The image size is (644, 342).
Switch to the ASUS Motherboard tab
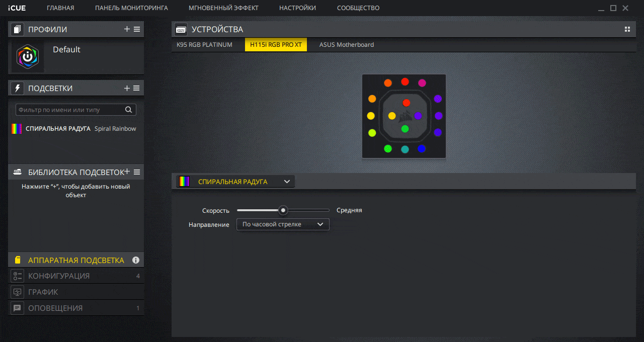point(346,45)
